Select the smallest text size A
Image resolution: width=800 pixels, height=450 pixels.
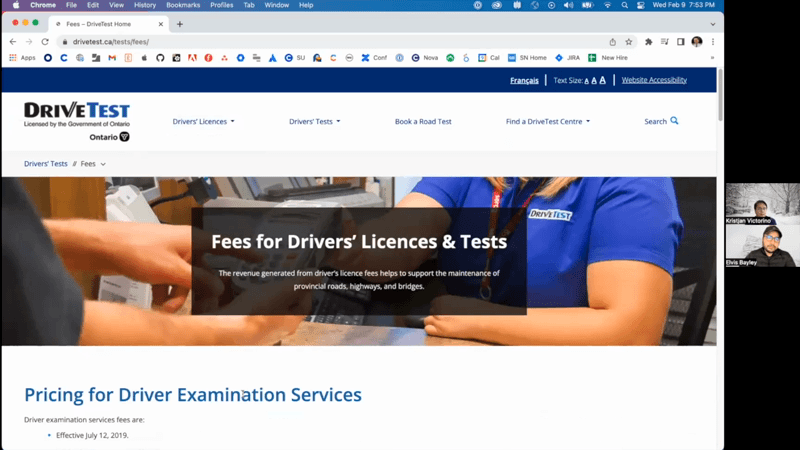(587, 81)
